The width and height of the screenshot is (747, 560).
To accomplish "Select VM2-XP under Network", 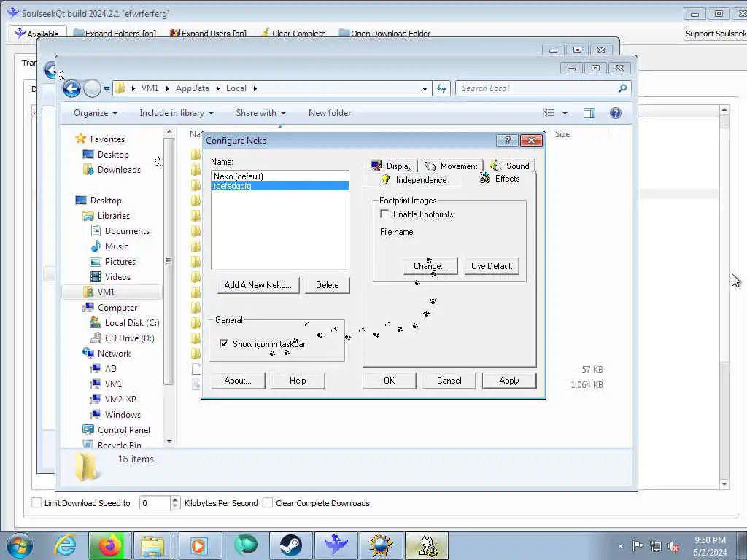I will (x=120, y=399).
